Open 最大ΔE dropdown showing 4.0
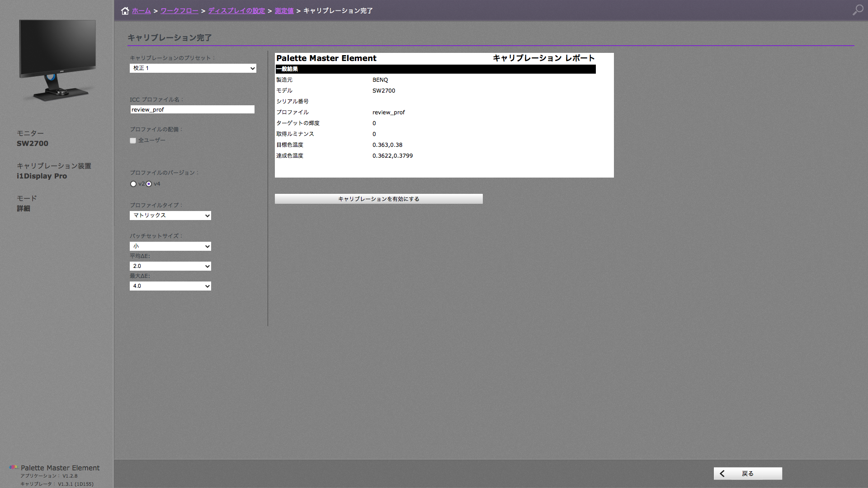The height and width of the screenshot is (488, 868). pyautogui.click(x=170, y=286)
